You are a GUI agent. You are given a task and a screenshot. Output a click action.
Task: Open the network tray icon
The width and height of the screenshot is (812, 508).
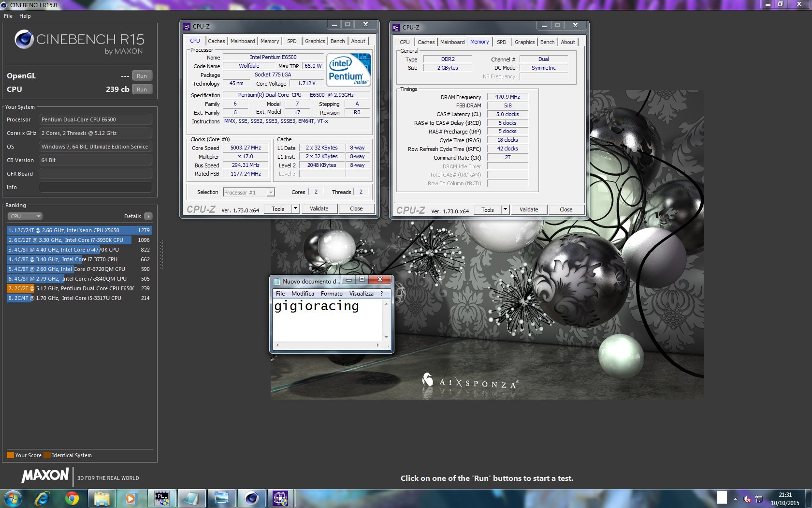tap(759, 499)
